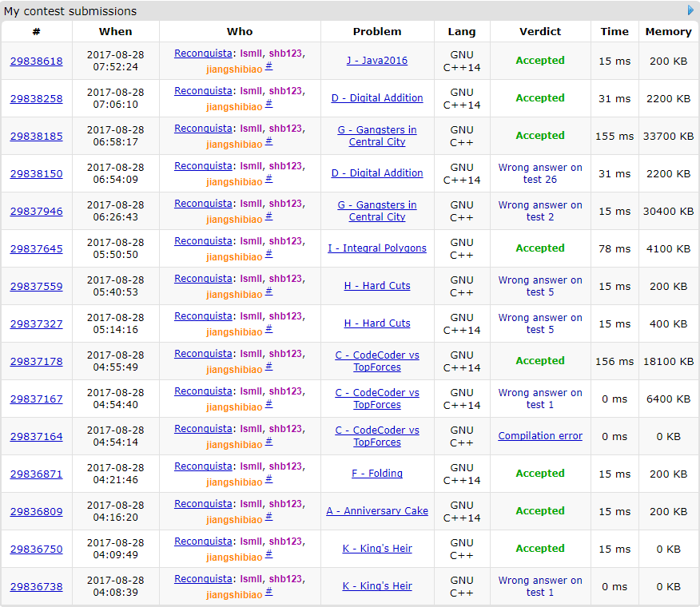Open submission 29837178 details
This screenshot has height=607, width=700.
click(36, 362)
